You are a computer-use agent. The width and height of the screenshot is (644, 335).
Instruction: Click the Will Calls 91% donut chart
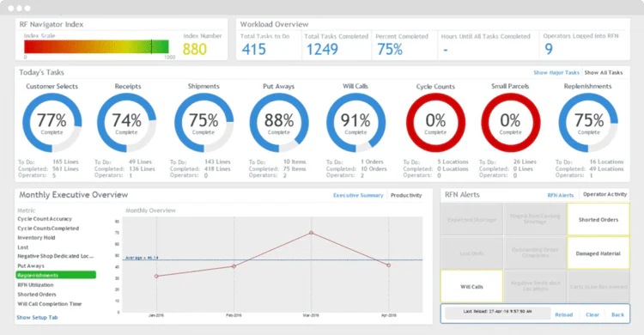pyautogui.click(x=355, y=123)
